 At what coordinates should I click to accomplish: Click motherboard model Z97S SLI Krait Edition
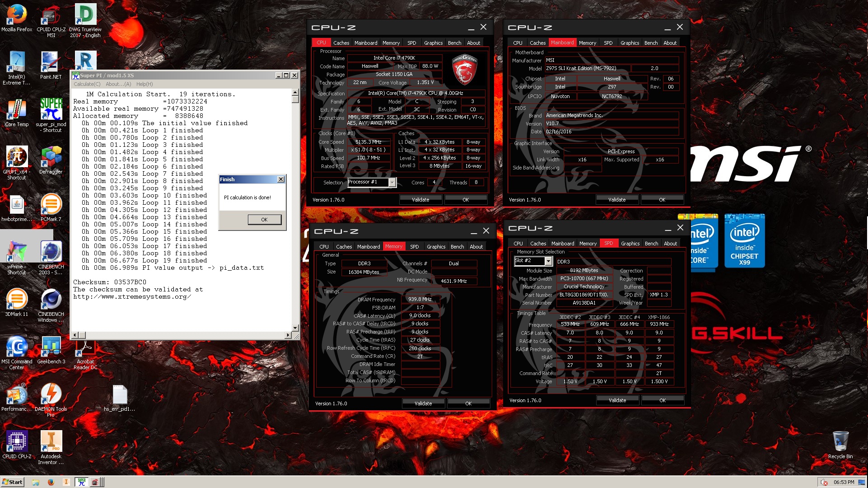click(x=587, y=68)
